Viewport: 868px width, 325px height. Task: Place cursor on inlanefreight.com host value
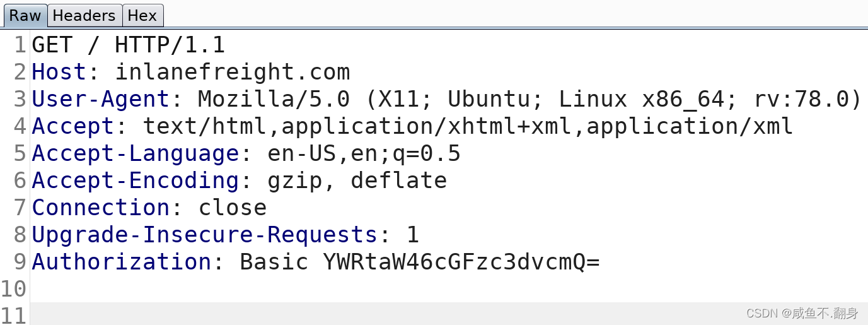[232, 73]
